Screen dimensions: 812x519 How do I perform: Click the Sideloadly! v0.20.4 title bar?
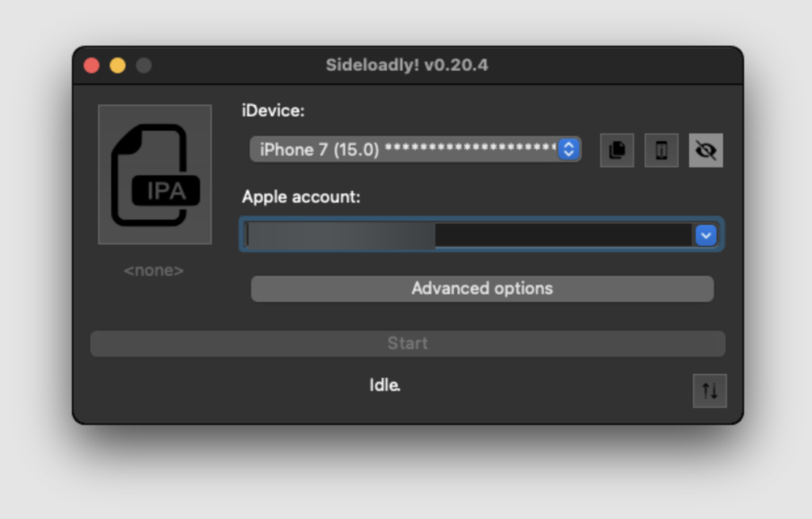point(407,65)
